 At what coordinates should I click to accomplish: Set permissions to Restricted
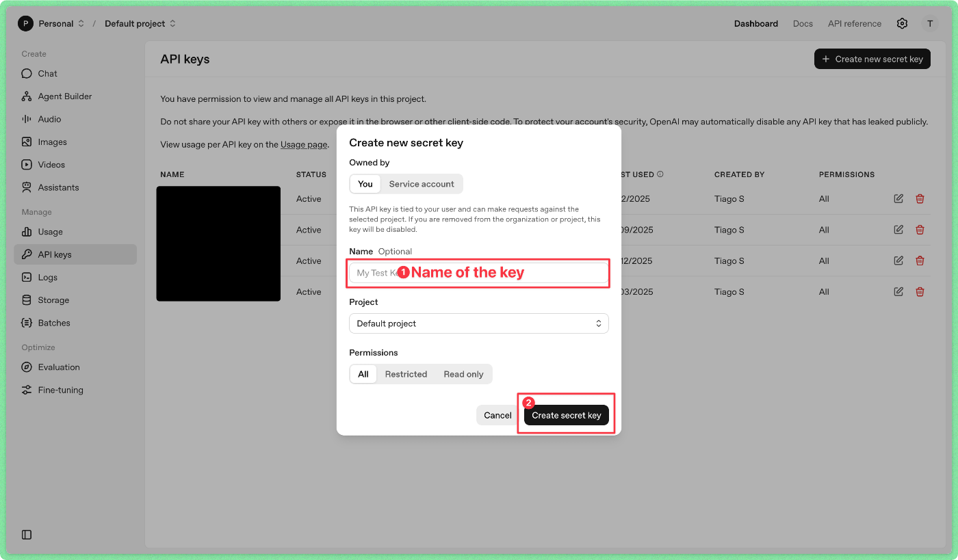click(406, 374)
